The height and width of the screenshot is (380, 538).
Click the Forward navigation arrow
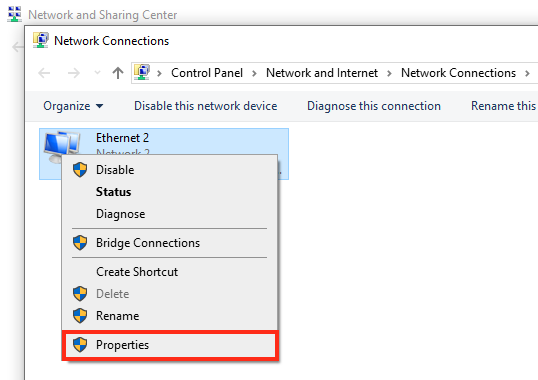pyautogui.click(x=74, y=73)
